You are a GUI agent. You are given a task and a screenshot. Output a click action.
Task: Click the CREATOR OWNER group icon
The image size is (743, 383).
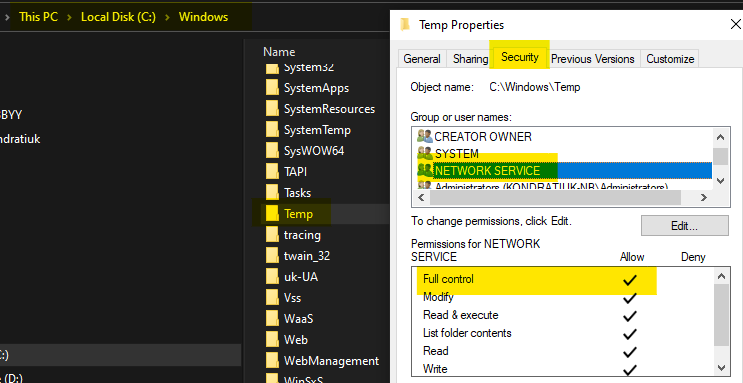click(425, 137)
